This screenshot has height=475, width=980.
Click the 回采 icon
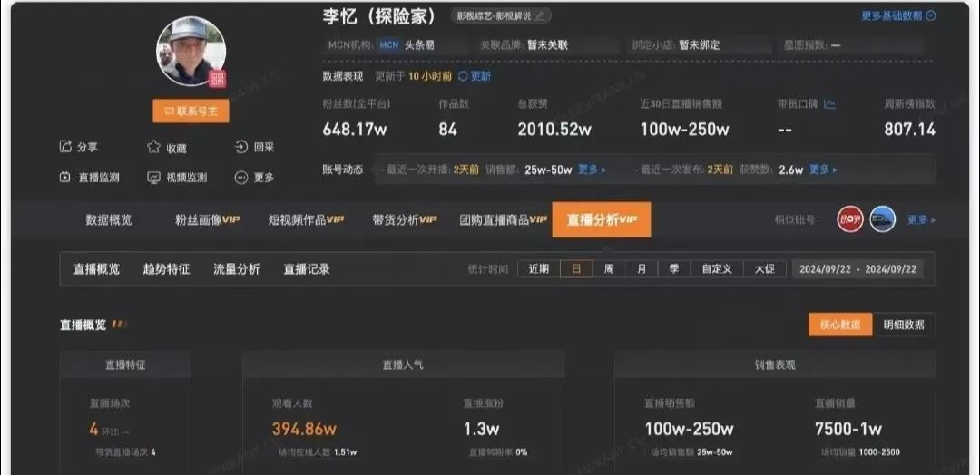(241, 147)
